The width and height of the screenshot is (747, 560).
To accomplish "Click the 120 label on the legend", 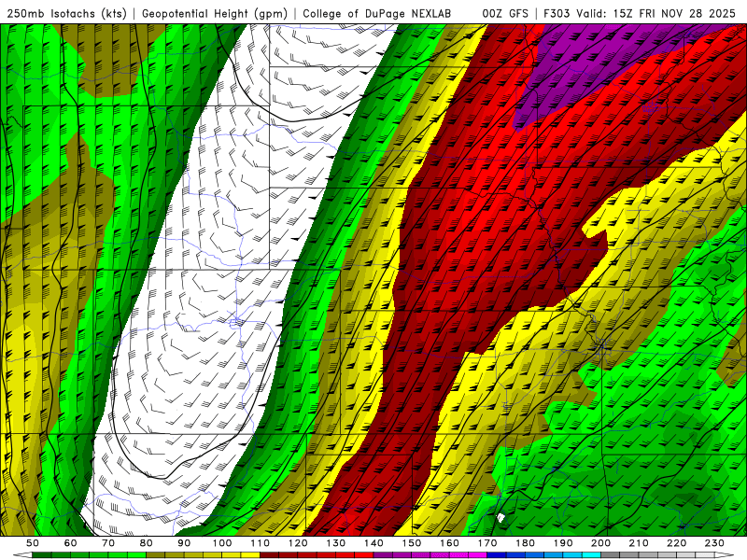I will tap(298, 543).
